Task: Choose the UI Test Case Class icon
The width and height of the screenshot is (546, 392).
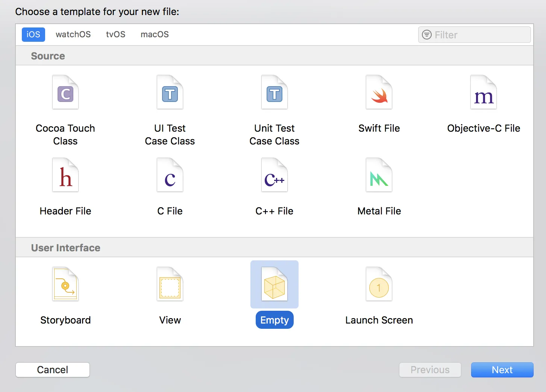Action: tap(170, 92)
